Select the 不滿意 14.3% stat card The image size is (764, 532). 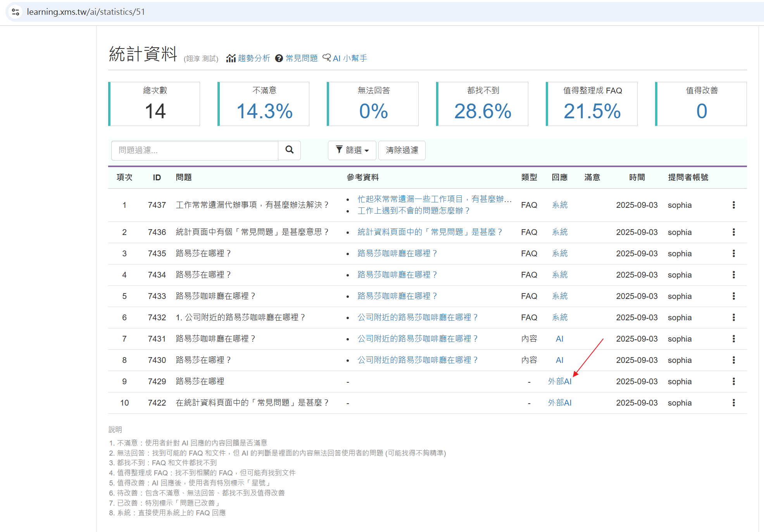(264, 104)
